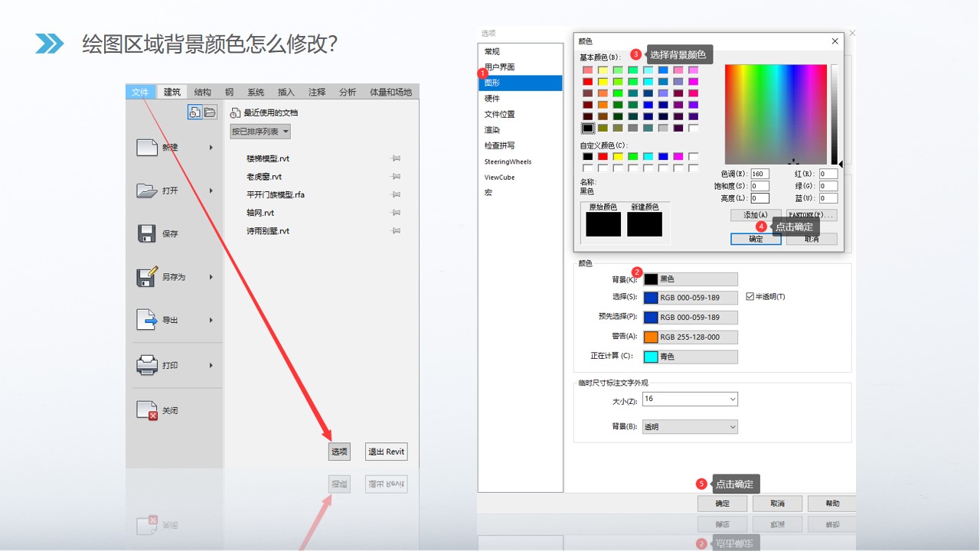Click 添加(A) in the color dialog
Screen dimensions: 980x551
point(756,215)
